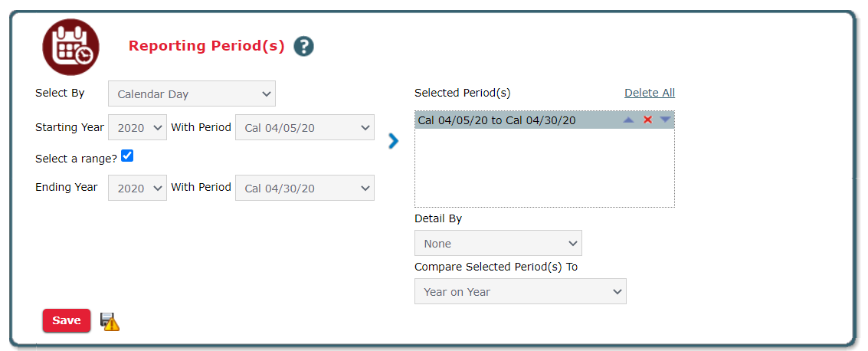868x351 pixels.
Task: Add period using the blue right chevron
Action: (x=394, y=141)
